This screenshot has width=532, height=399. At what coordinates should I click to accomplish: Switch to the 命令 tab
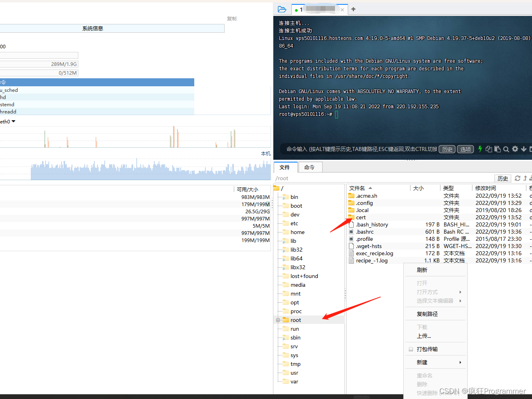(x=309, y=167)
